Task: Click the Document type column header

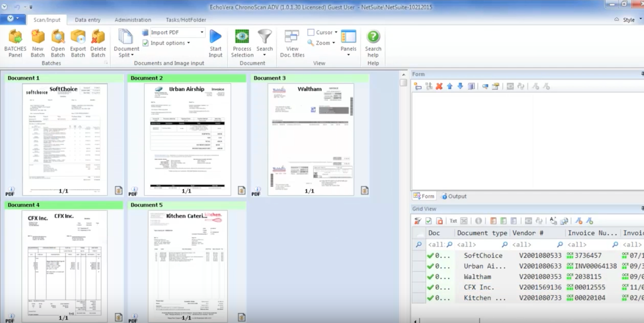Action: [482, 233]
